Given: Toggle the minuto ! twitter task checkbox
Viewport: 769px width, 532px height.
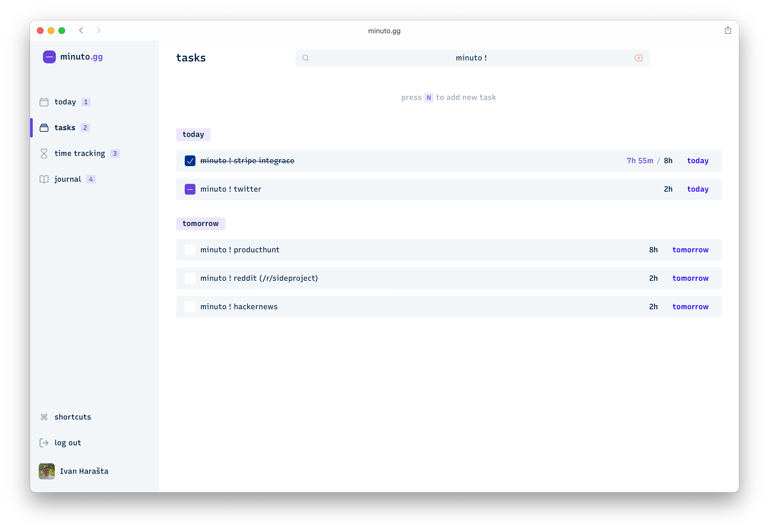Looking at the screenshot, I should click(x=190, y=189).
